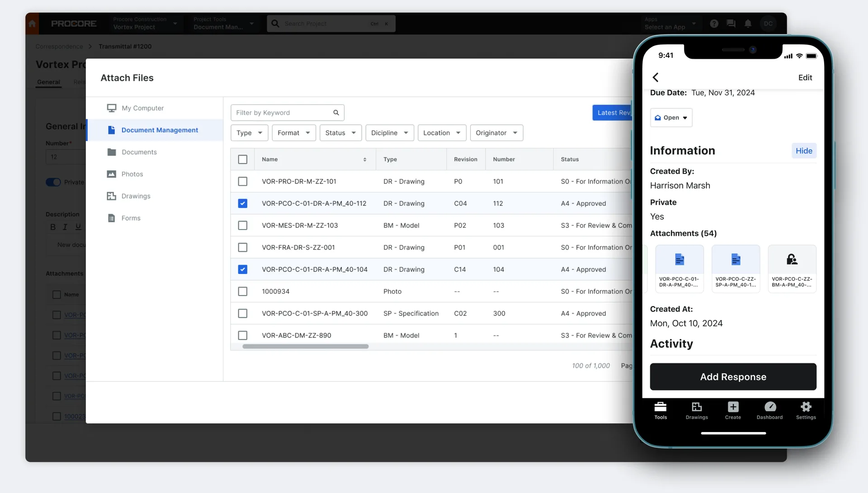
Task: Check the VOR-PRO-DR-M-ZZ-101 row checkbox
Action: pyautogui.click(x=243, y=181)
